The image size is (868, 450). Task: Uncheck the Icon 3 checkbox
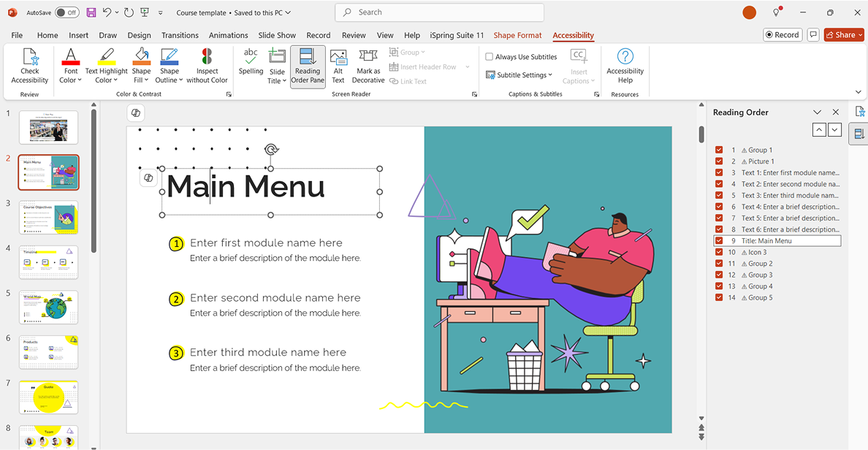point(718,252)
